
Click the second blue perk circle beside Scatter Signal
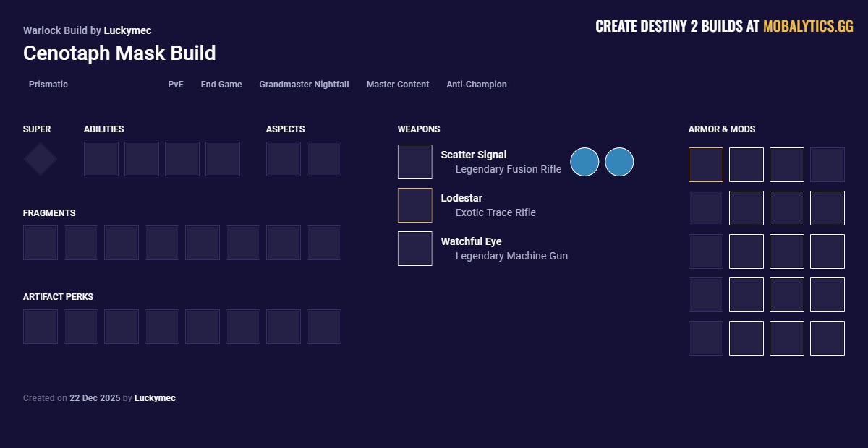point(619,162)
